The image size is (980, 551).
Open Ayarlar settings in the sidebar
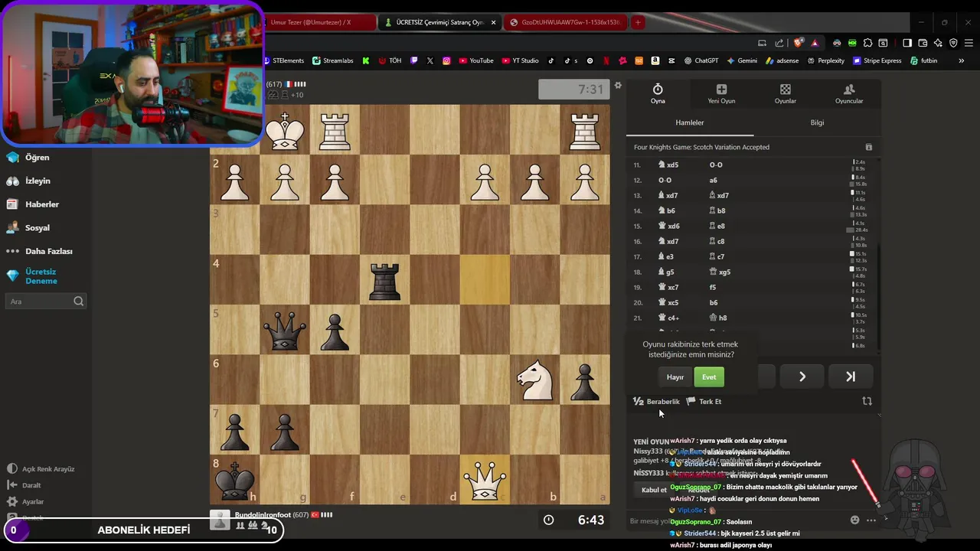tap(25, 501)
